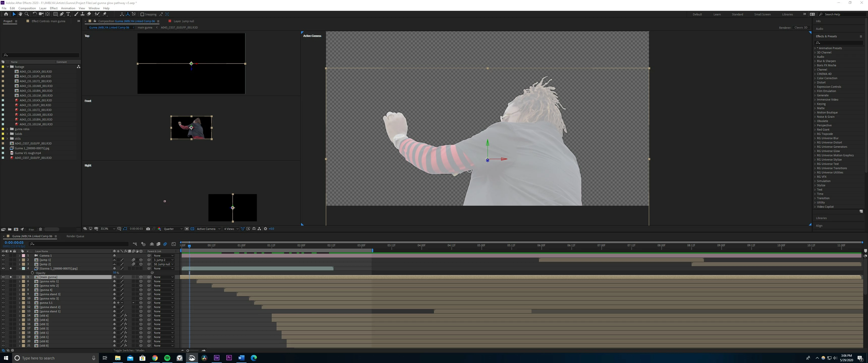Select the Eraser tool
This screenshot has height=363, width=868.
[89, 14]
